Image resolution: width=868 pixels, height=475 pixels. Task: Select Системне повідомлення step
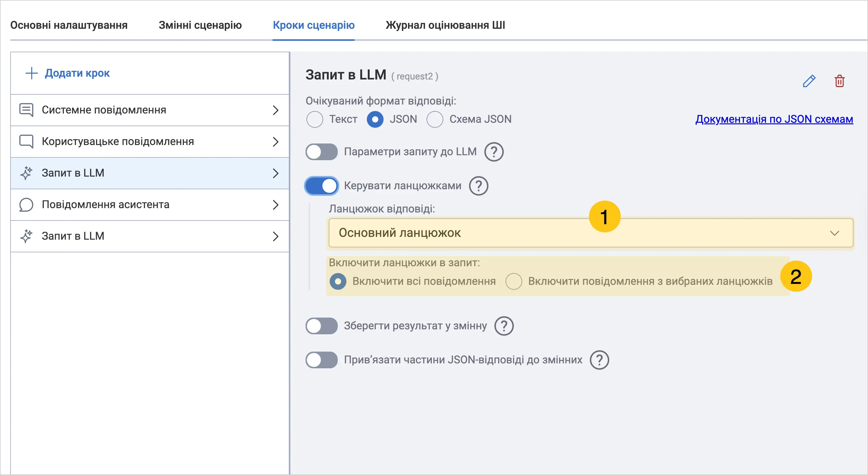pos(150,110)
